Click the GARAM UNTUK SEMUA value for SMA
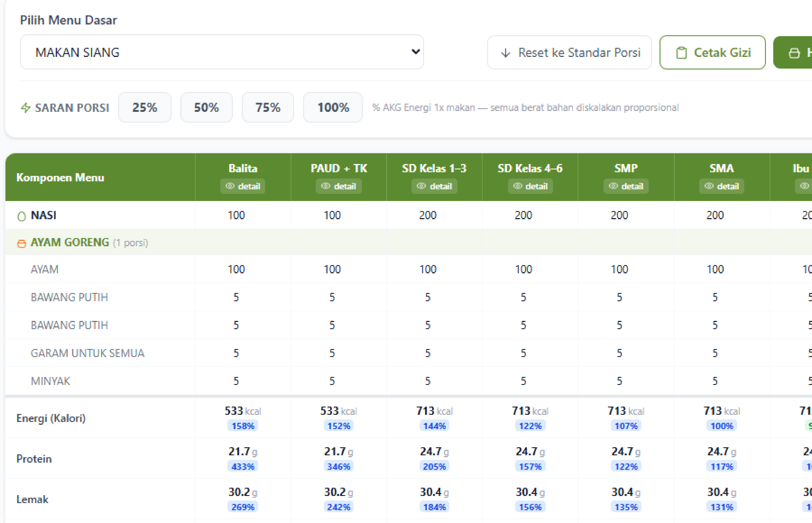 click(715, 353)
